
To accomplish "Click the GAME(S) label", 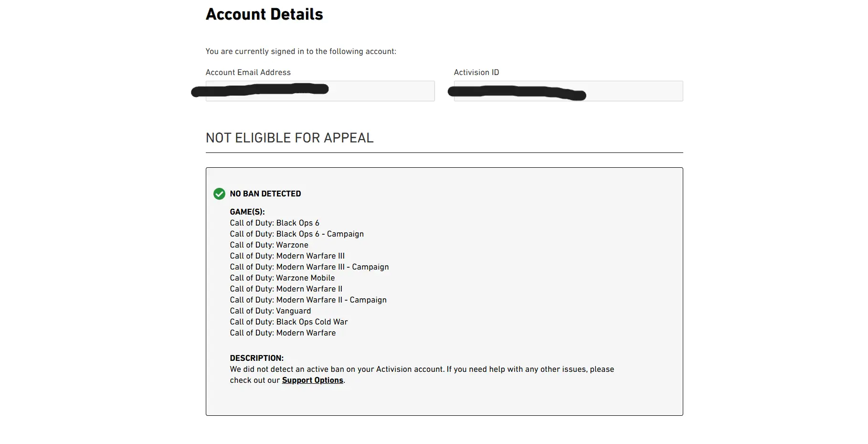I will pyautogui.click(x=247, y=212).
